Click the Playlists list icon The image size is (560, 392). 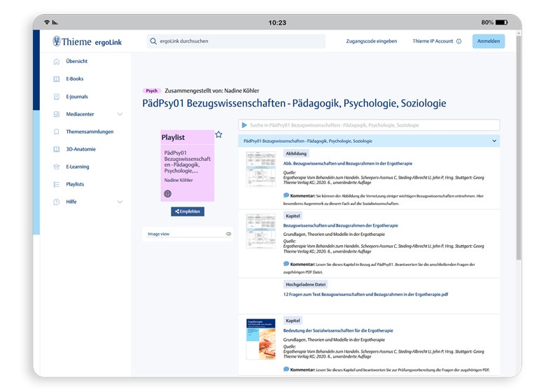(x=57, y=184)
